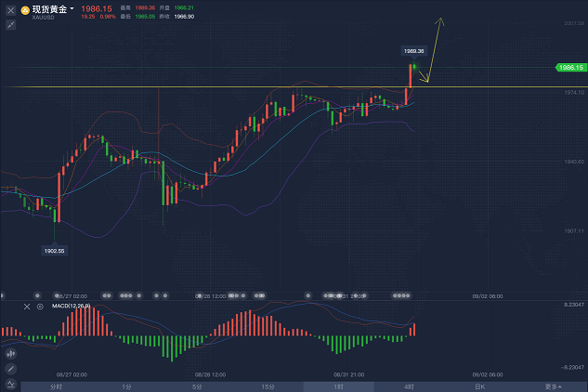588x392 pixels.
Task: Choose the 15分 timeframe
Action: (x=268, y=385)
